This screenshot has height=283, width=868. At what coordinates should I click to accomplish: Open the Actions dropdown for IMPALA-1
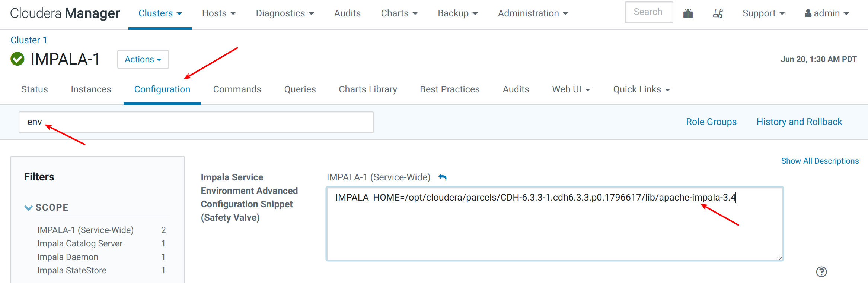[143, 59]
